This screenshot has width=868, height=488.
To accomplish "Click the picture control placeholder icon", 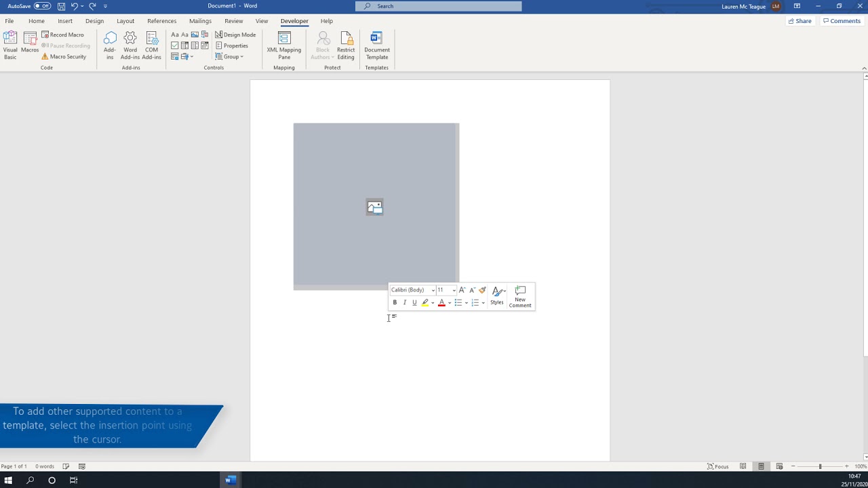I will (375, 207).
